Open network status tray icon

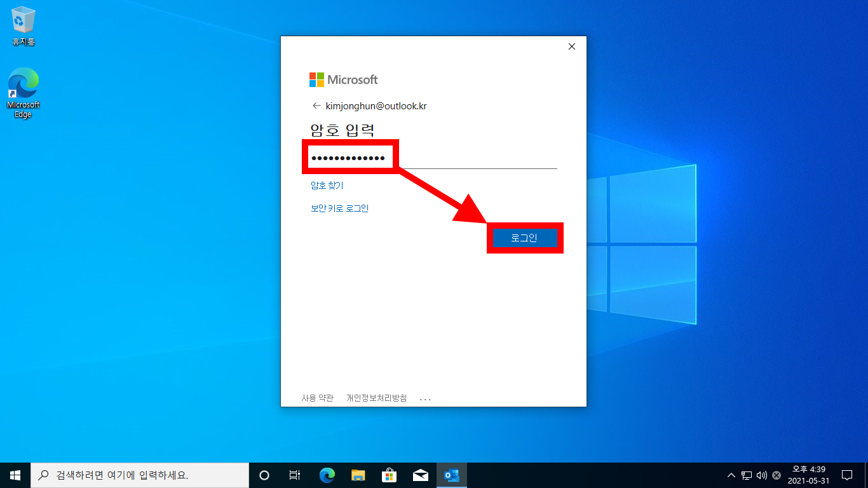click(747, 475)
